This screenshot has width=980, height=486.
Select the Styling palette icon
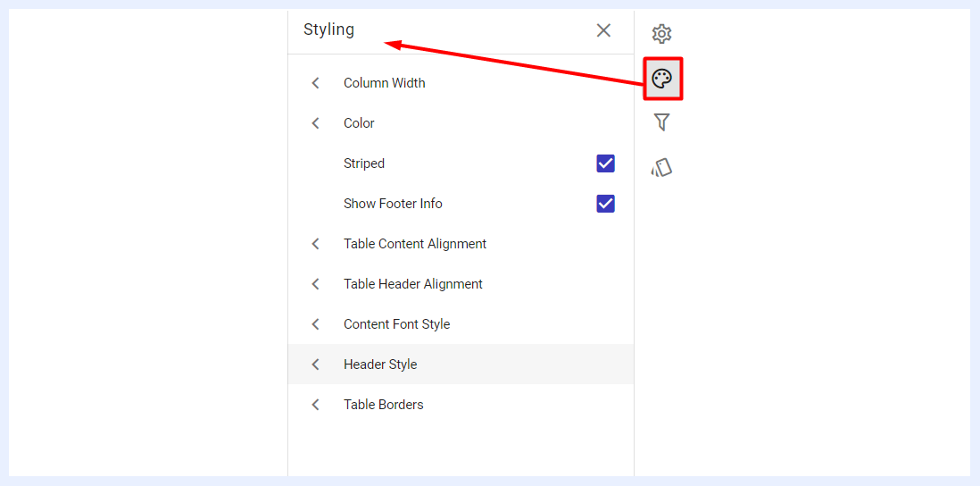pyautogui.click(x=662, y=79)
